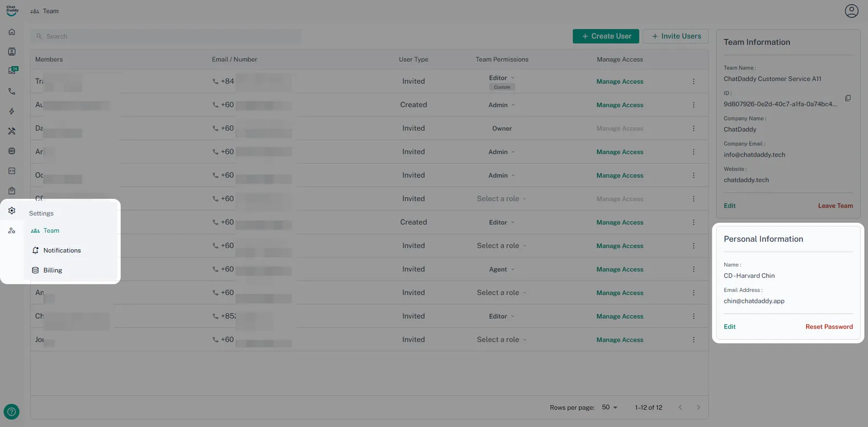868x427 pixels.
Task: Click the home icon in sidebar
Action: tap(12, 32)
